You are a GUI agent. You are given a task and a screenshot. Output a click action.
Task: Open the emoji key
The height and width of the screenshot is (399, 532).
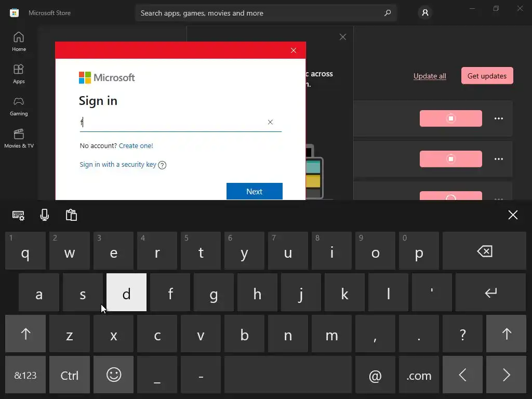pos(114,375)
